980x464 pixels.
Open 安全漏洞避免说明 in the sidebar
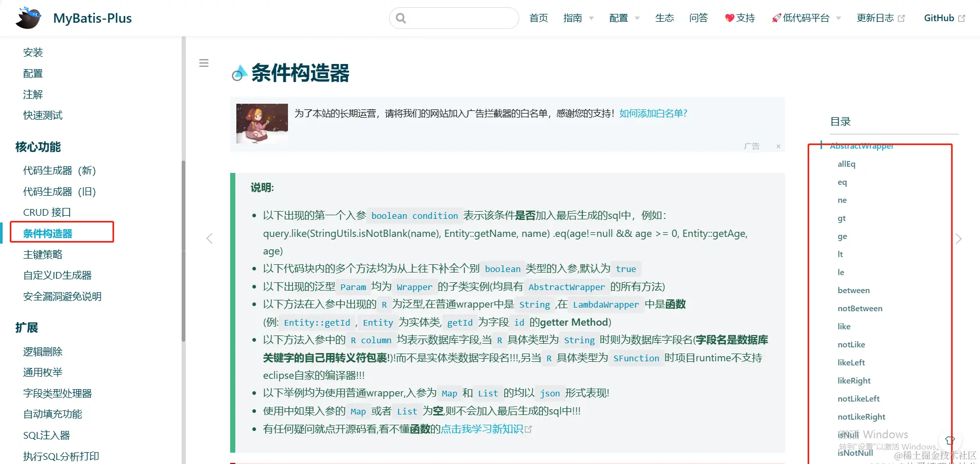(62, 297)
